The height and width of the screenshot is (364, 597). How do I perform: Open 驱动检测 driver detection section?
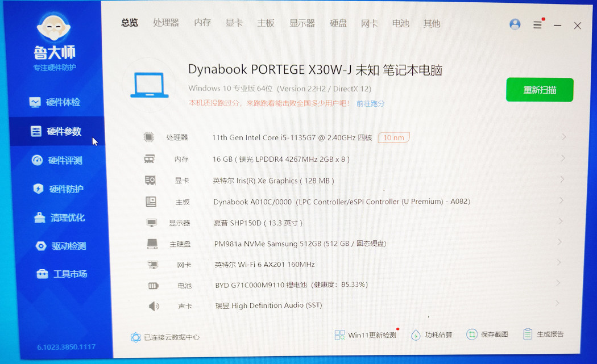[x=60, y=246]
